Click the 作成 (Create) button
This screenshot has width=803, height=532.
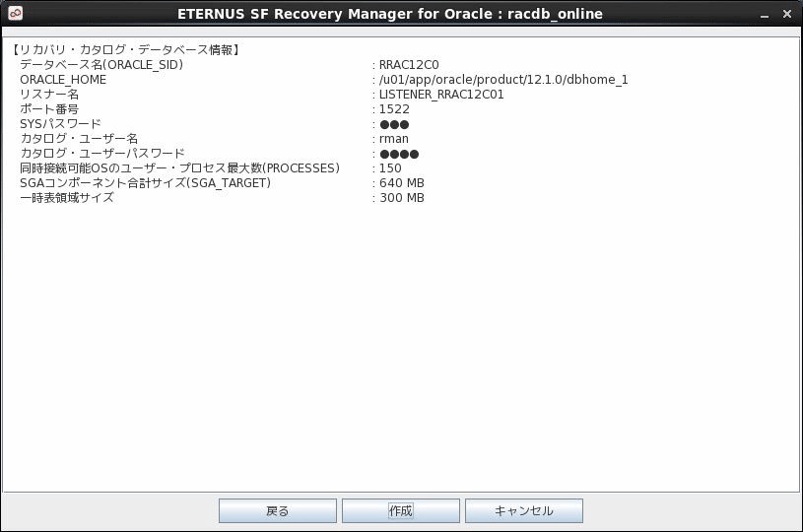coord(400,510)
